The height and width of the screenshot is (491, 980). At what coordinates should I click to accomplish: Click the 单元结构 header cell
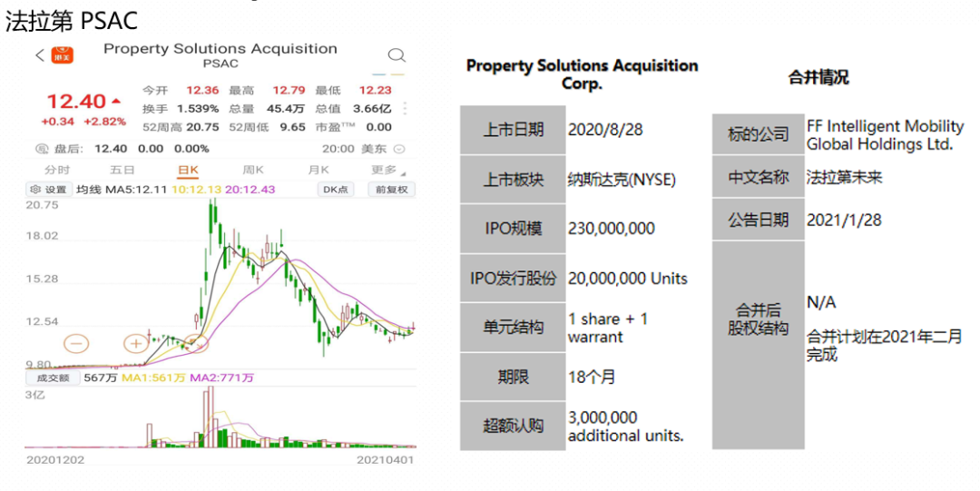coord(513,327)
